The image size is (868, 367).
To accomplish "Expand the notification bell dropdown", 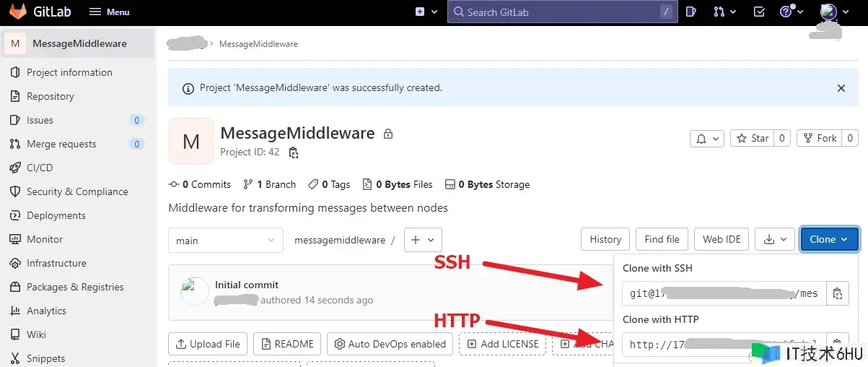I will tap(706, 138).
